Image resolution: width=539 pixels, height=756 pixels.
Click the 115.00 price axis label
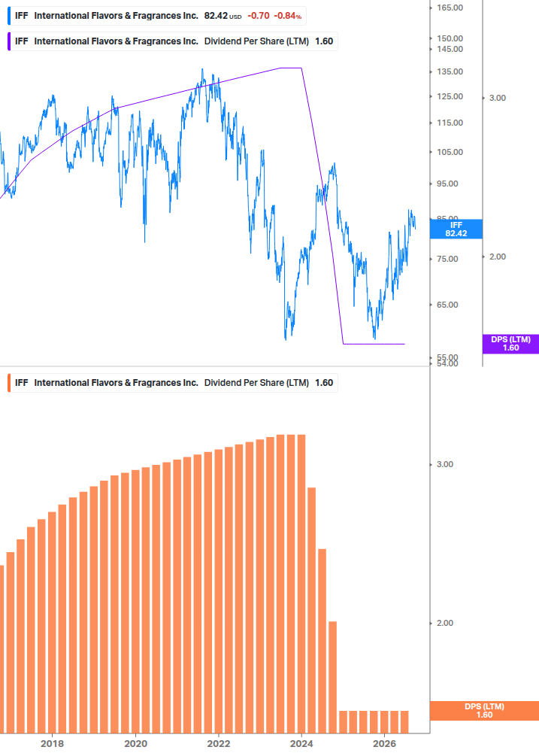click(x=450, y=123)
